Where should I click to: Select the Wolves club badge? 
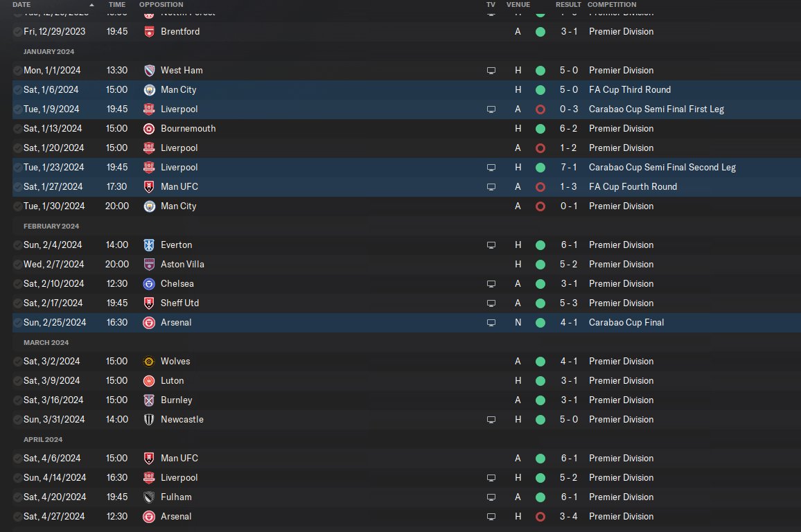click(x=149, y=362)
